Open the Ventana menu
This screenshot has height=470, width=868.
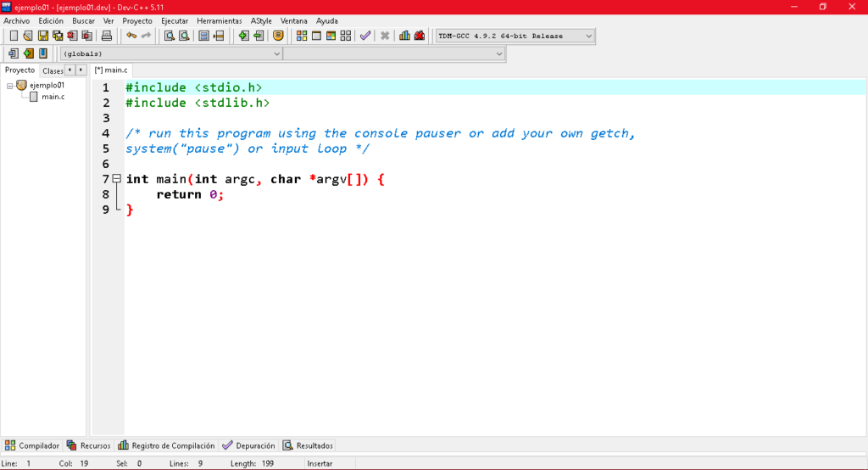tap(294, 21)
